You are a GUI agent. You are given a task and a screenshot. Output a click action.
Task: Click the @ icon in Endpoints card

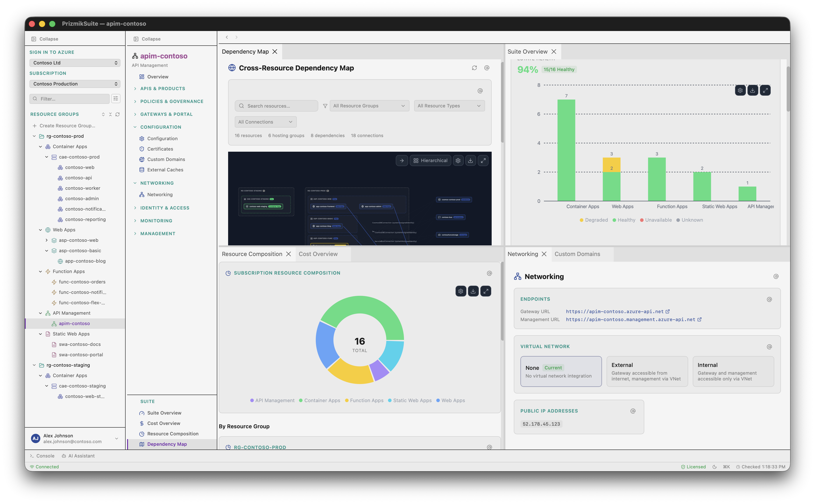(769, 300)
